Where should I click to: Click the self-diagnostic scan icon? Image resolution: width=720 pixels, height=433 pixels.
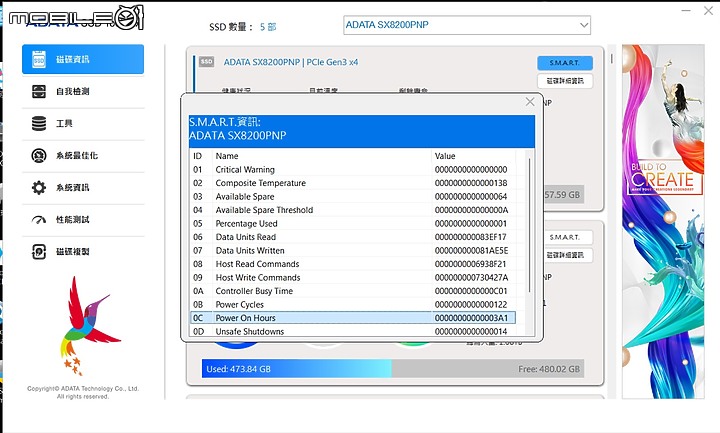39,91
